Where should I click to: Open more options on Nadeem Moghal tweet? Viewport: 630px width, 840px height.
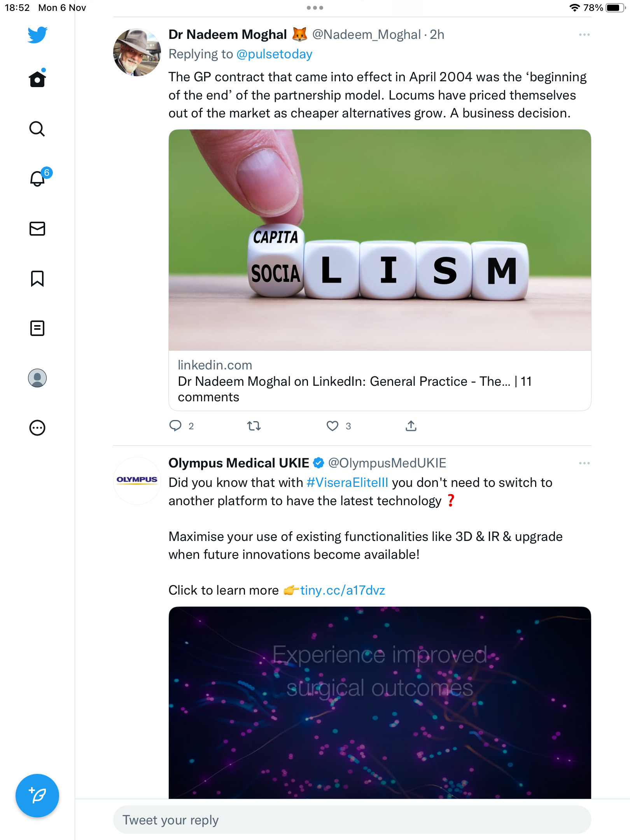(584, 35)
